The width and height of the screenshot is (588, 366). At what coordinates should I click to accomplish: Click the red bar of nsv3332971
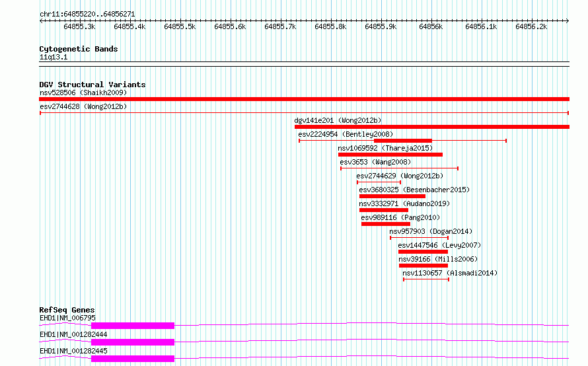click(384, 210)
